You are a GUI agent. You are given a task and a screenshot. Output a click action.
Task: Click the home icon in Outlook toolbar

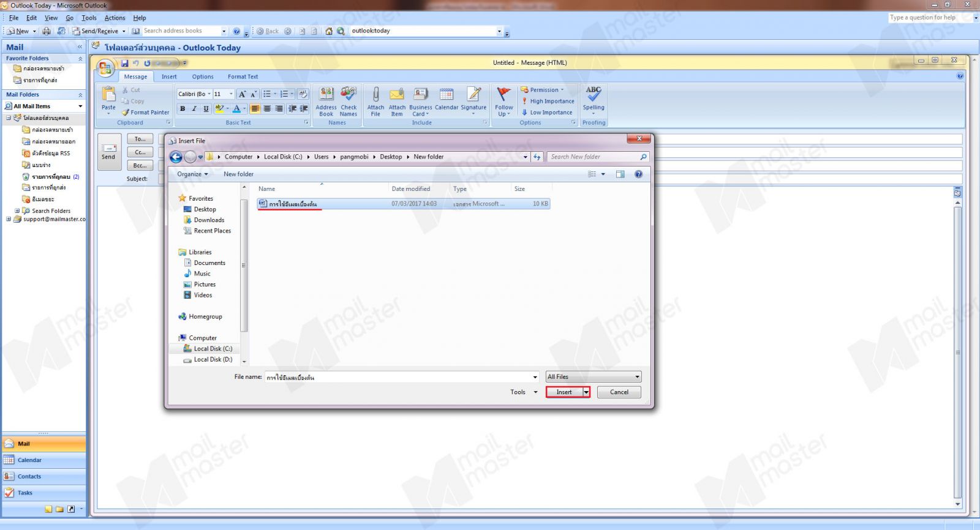click(x=329, y=31)
